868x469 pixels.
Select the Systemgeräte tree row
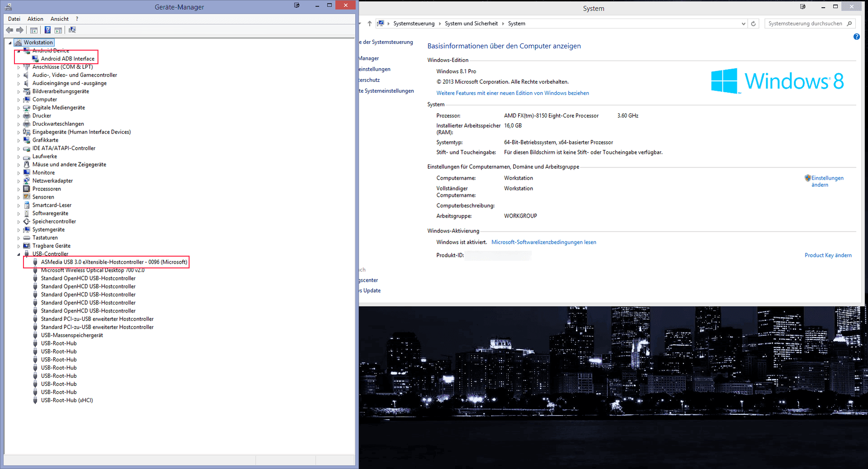[x=48, y=230]
